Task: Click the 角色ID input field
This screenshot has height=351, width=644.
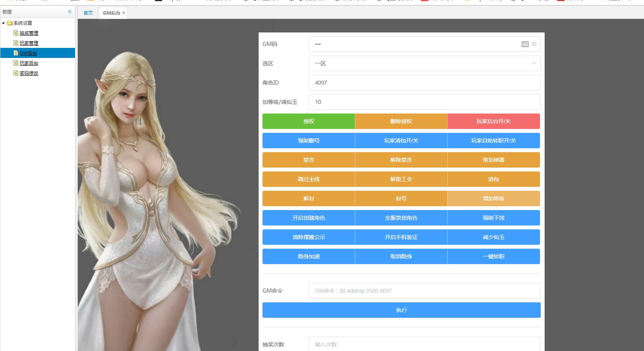Action: coord(424,83)
